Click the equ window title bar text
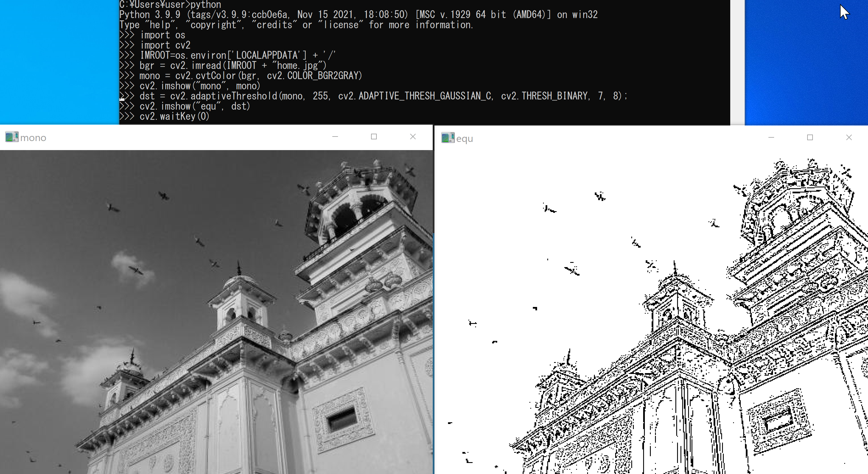This screenshot has height=474, width=868. [x=465, y=139]
